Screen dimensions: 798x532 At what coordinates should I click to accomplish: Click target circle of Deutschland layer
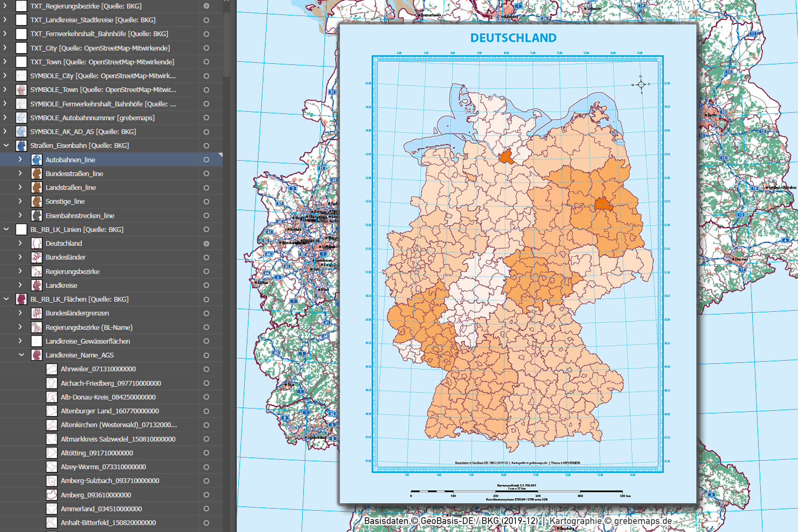(206, 244)
